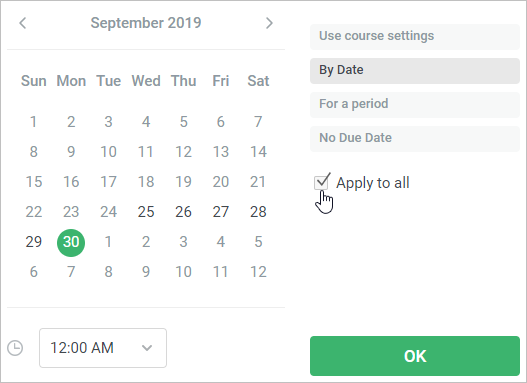Select date 15 under Sunday
The height and width of the screenshot is (383, 527).
[34, 182]
